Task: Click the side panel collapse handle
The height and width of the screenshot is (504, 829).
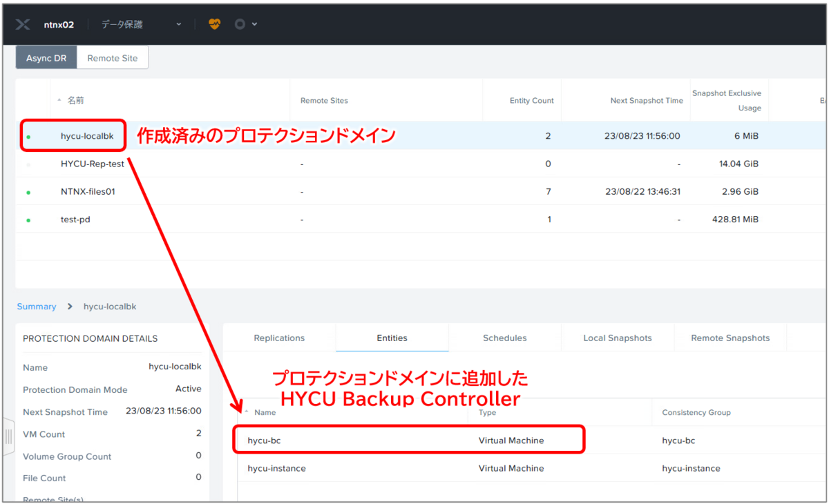Action: [9, 436]
